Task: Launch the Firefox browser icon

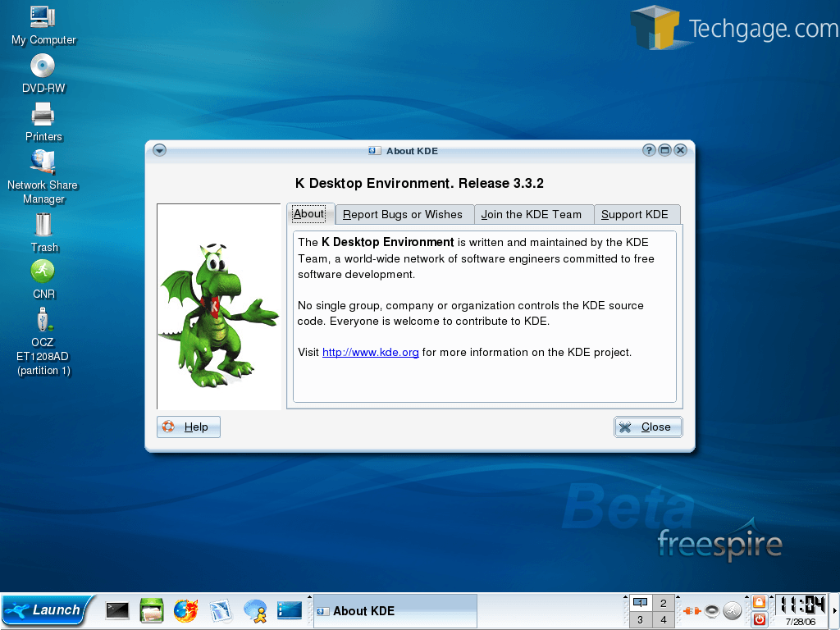Action: (x=186, y=610)
